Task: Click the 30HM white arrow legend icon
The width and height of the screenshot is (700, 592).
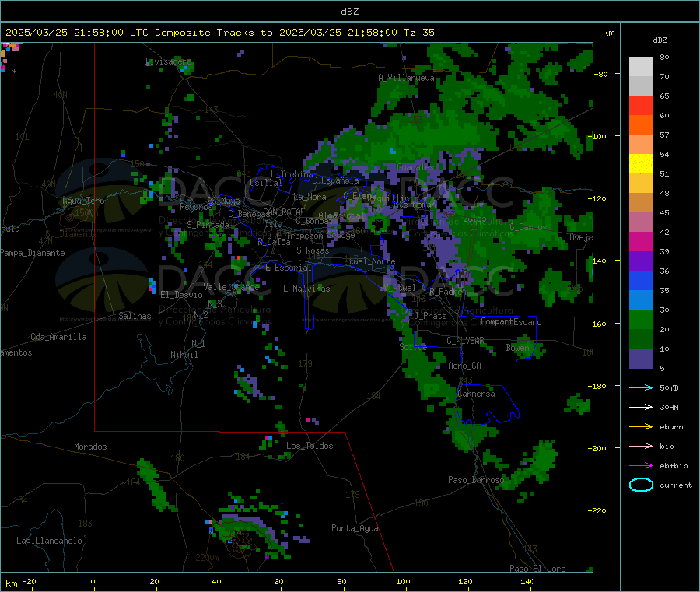Action: [641, 407]
